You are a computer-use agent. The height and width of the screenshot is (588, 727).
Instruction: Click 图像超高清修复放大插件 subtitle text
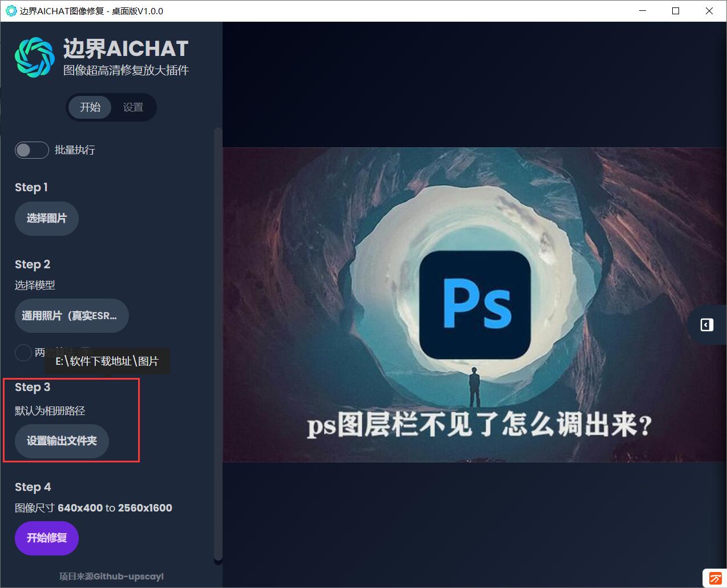(126, 70)
